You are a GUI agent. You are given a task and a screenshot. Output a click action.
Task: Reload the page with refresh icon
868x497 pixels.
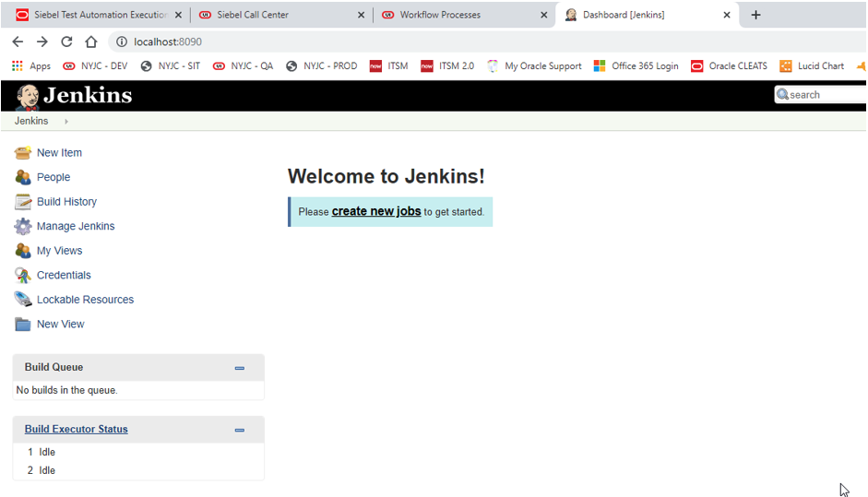(66, 41)
